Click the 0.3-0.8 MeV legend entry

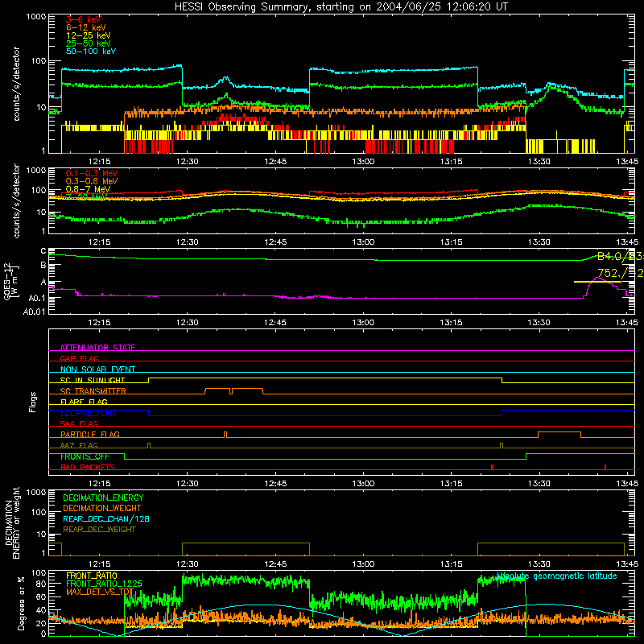click(92, 181)
